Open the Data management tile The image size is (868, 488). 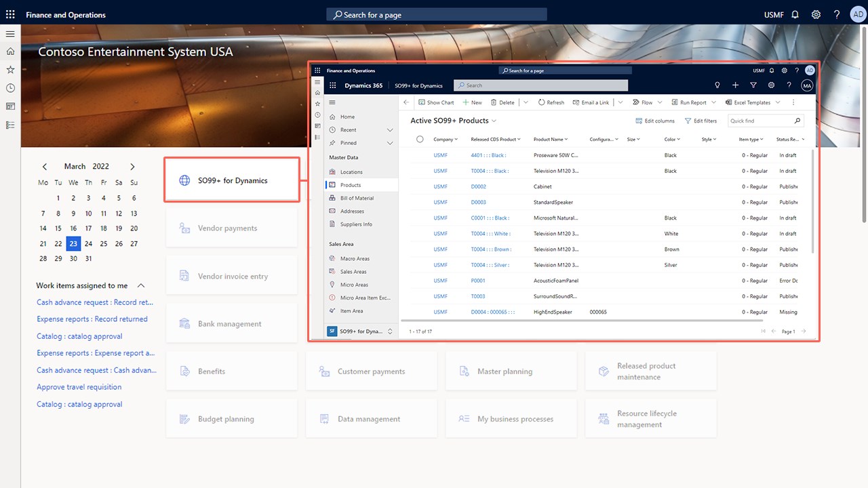pos(372,419)
